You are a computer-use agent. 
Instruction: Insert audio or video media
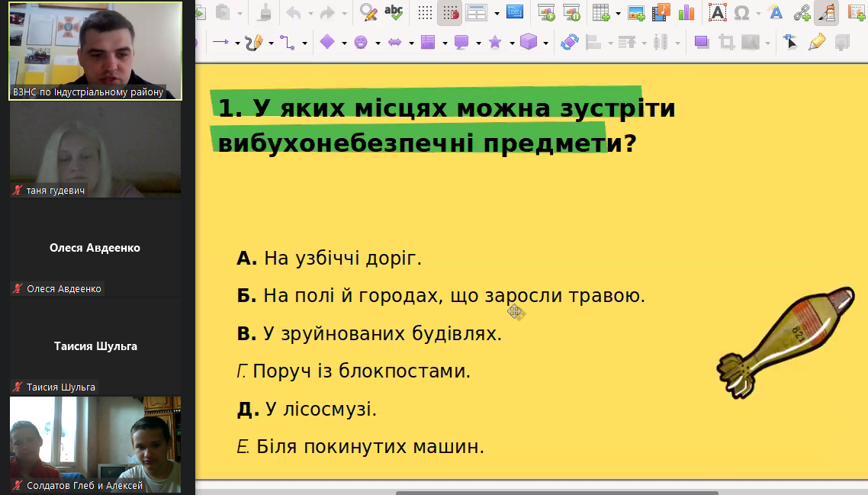[661, 12]
